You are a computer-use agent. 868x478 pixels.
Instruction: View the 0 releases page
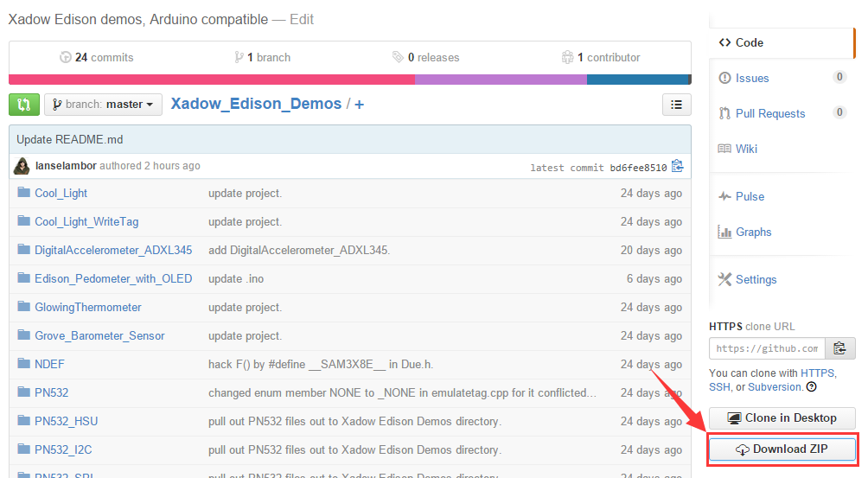click(426, 58)
